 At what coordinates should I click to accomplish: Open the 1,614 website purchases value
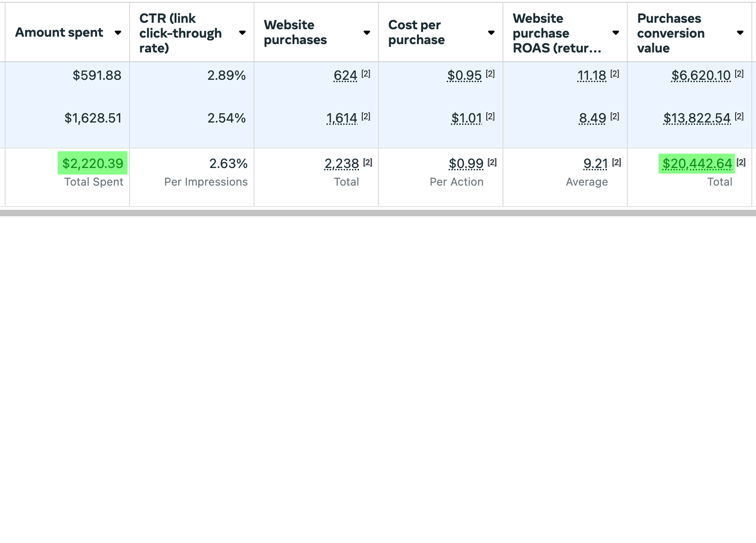(x=342, y=118)
